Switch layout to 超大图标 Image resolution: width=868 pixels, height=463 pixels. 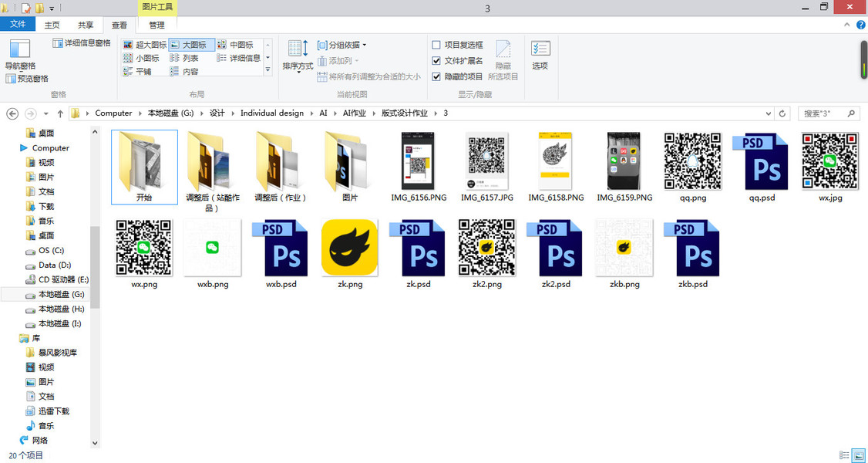(144, 45)
